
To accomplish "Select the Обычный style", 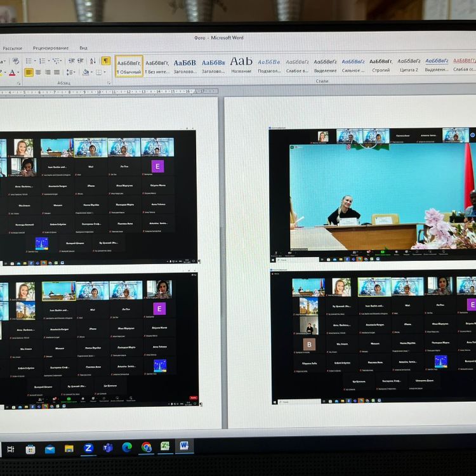I will (129, 66).
